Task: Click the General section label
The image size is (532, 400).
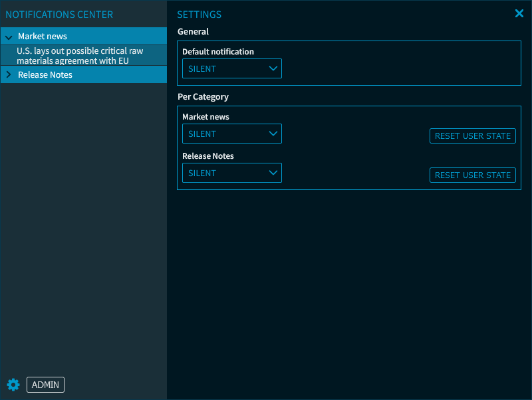Action: [x=193, y=32]
